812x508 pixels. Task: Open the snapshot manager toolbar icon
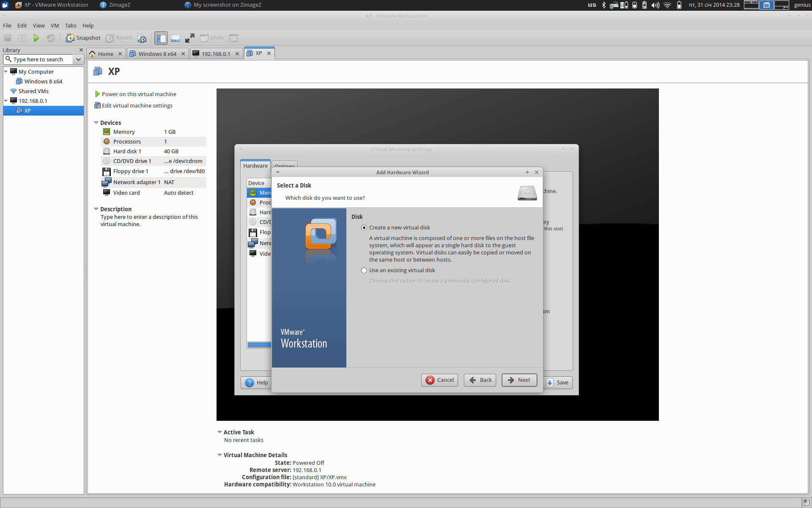coord(142,38)
